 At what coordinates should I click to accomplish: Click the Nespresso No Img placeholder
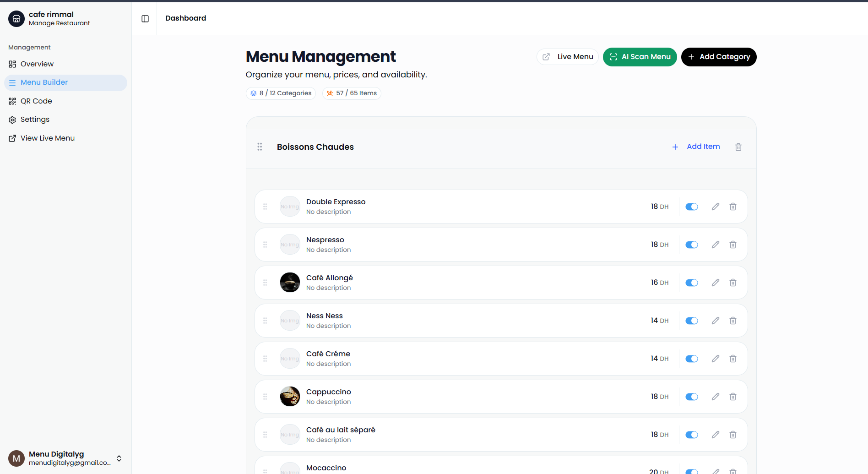click(x=290, y=245)
